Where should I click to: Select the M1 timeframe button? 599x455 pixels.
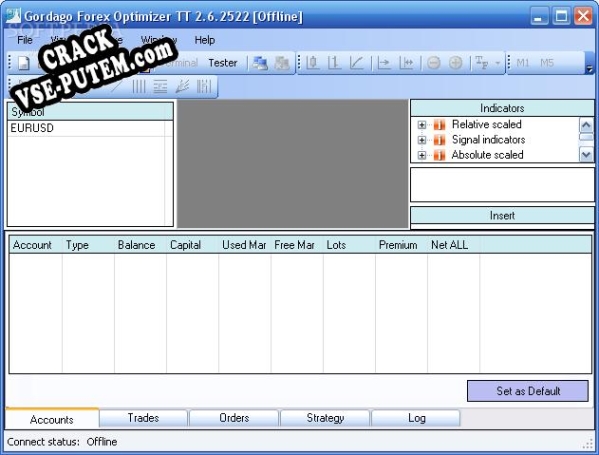tap(523, 63)
